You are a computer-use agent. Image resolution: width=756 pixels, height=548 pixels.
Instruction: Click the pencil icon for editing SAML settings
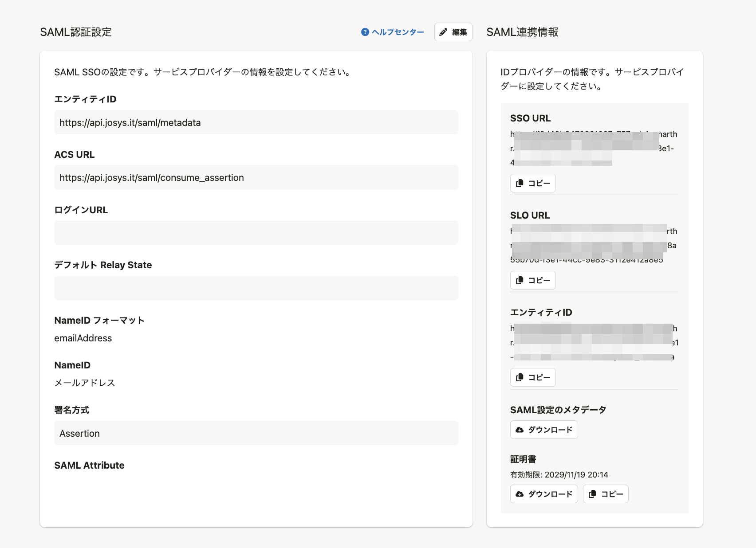[x=443, y=32]
